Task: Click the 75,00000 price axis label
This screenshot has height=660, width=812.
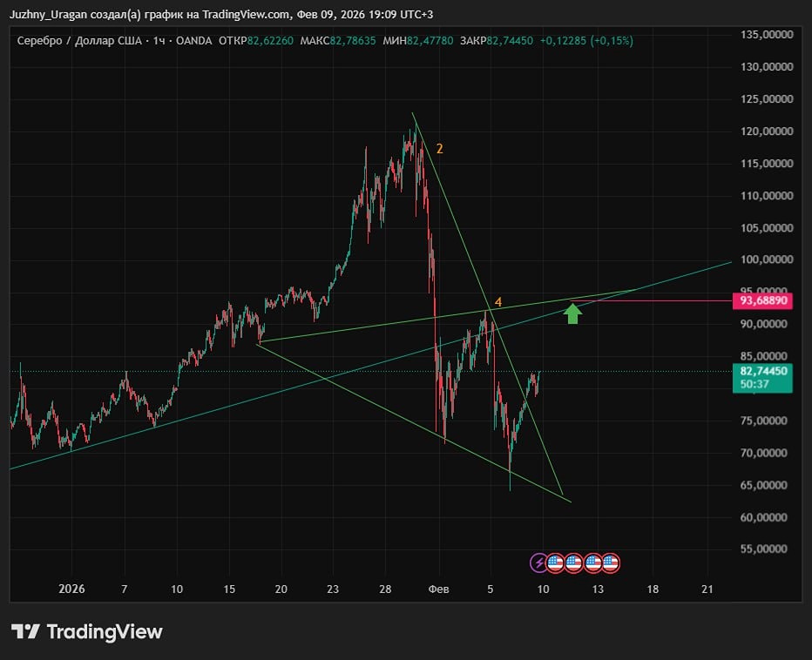Action: (x=763, y=421)
